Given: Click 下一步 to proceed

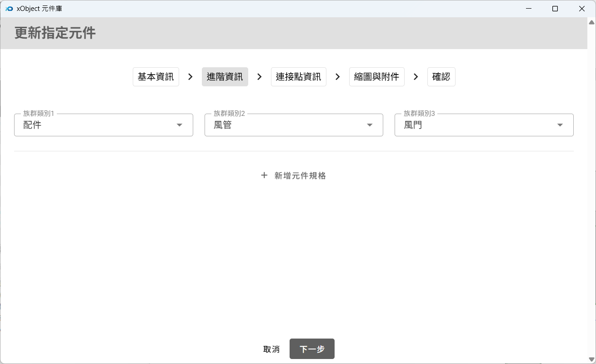Looking at the screenshot, I should [x=312, y=349].
